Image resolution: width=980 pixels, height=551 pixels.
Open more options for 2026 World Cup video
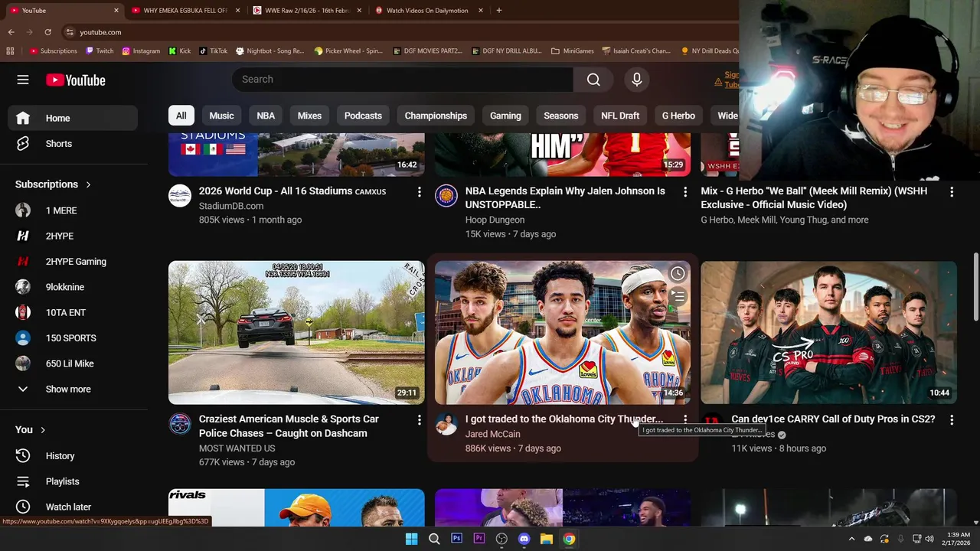419,192
